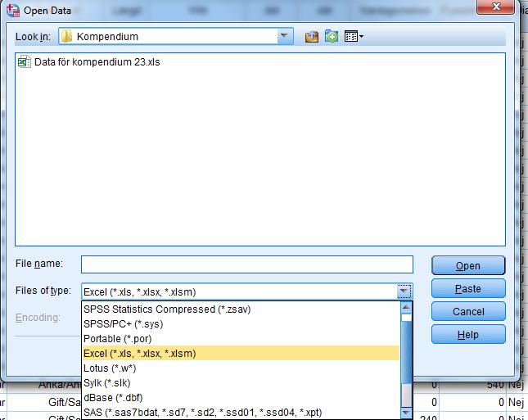This screenshot has height=420, width=528.
Task: Focus the File name input field
Action: pos(247,264)
